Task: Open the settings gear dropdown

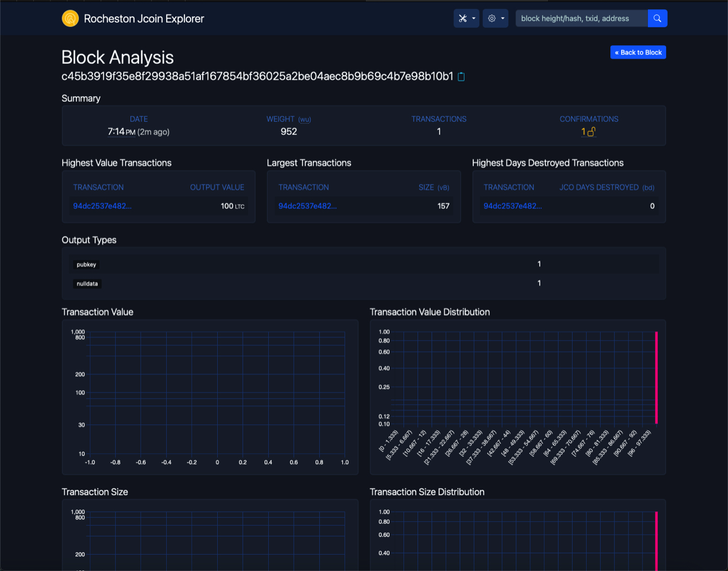Action: 496,18
